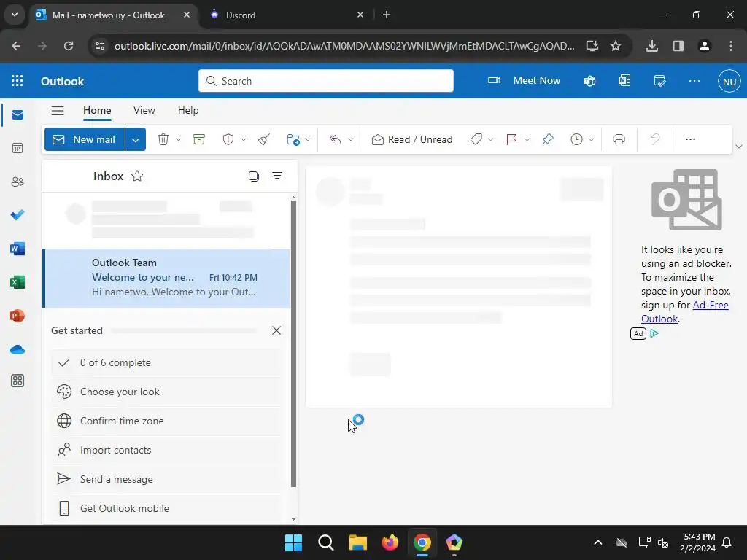This screenshot has width=747, height=560.
Task: Switch to the Home ribbon tab
Action: click(x=97, y=111)
